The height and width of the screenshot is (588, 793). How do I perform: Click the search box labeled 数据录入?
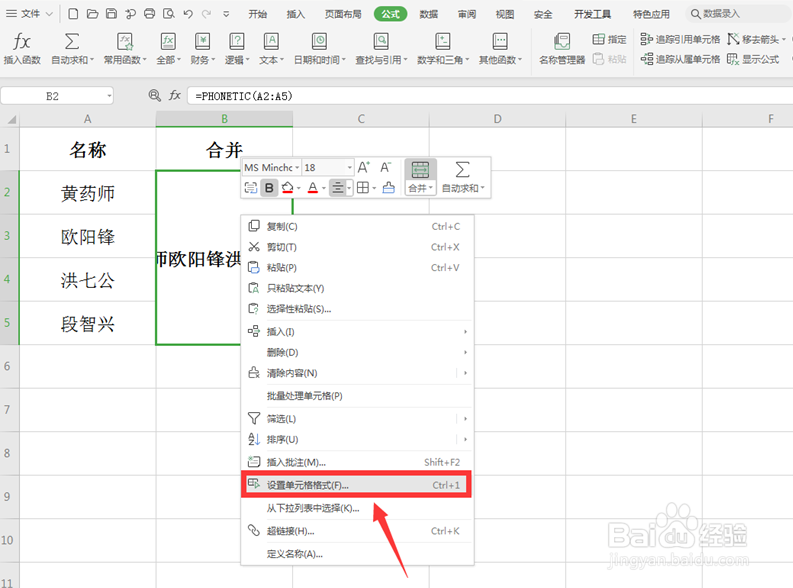[x=736, y=14]
